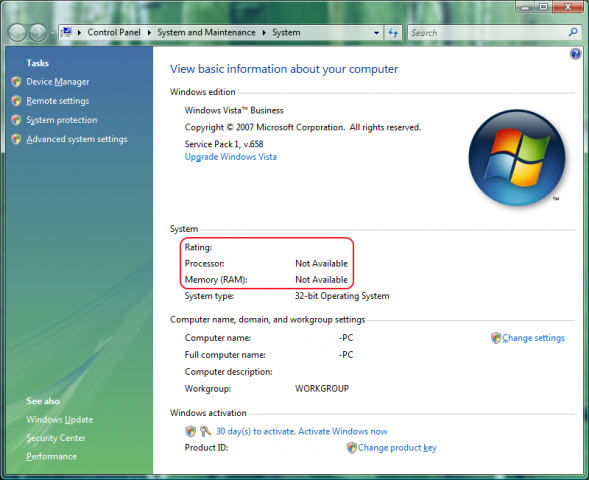Activate Windows now via the activation link
The height and width of the screenshot is (480, 589).
[x=301, y=431]
